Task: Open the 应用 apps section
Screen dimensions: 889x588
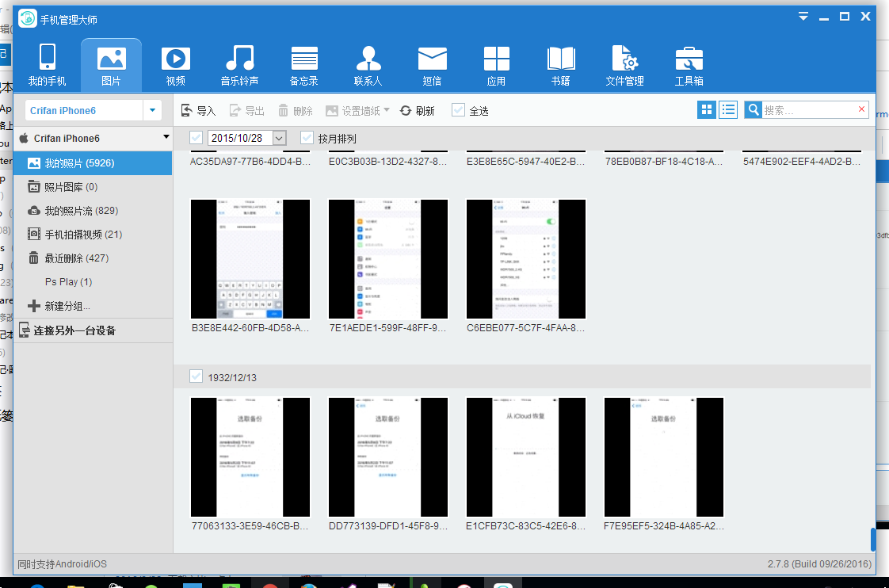Action: [496, 65]
